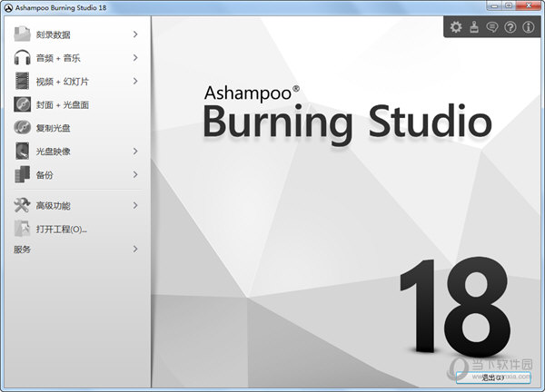Click the Disc Image (光盘映像) icon

[x=23, y=152]
